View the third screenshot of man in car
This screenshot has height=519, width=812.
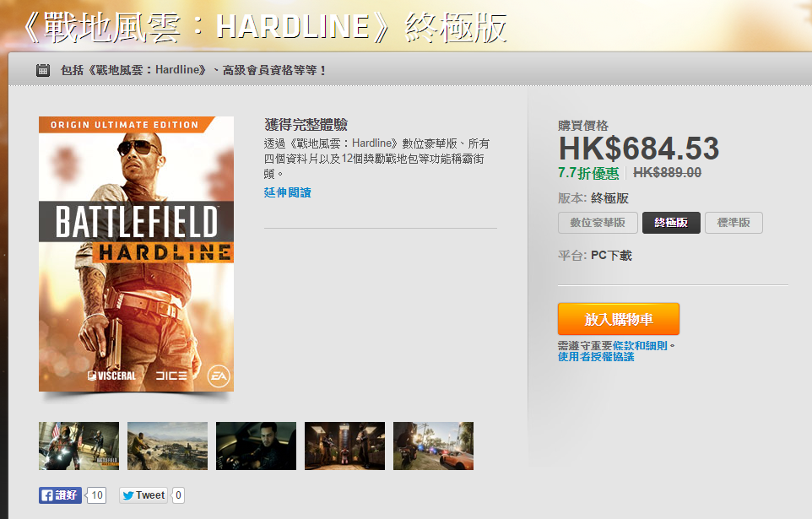pyautogui.click(x=256, y=446)
